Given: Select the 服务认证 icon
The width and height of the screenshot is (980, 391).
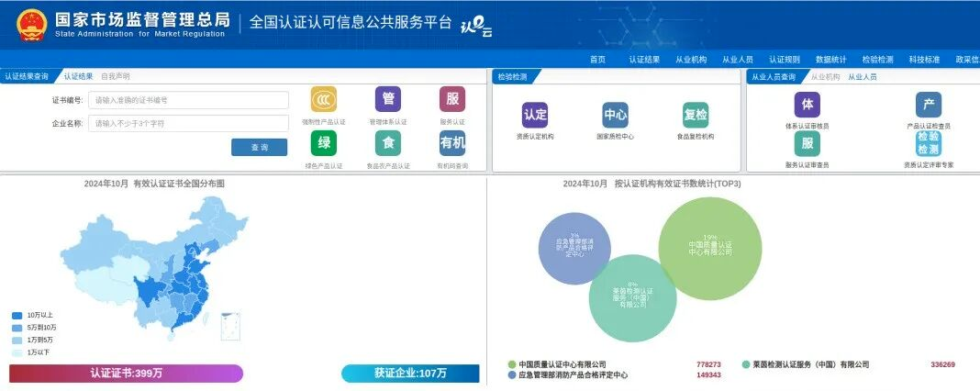Looking at the screenshot, I should 452,99.
